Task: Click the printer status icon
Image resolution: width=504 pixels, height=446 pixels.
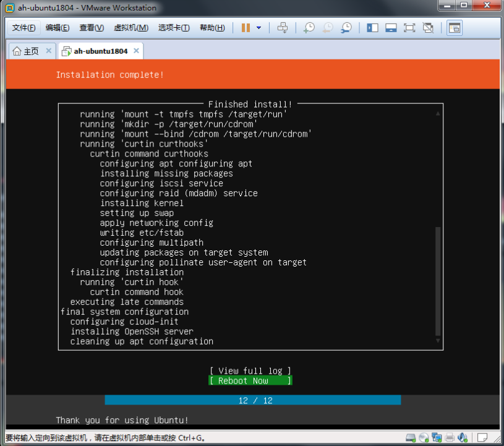Action: tap(450, 437)
